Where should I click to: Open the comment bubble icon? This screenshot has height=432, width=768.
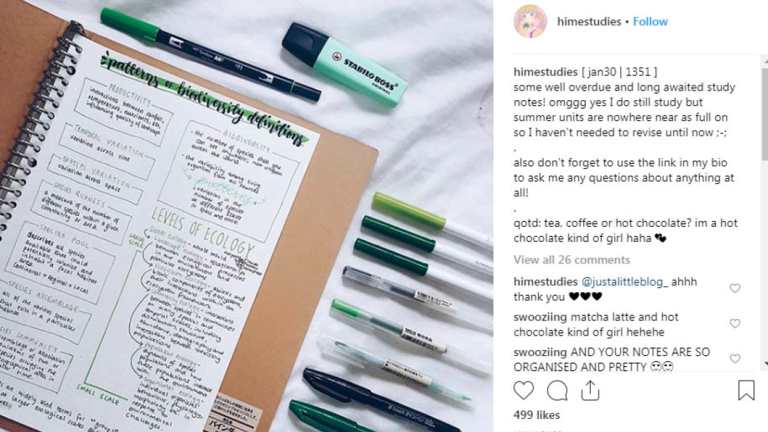tap(557, 391)
